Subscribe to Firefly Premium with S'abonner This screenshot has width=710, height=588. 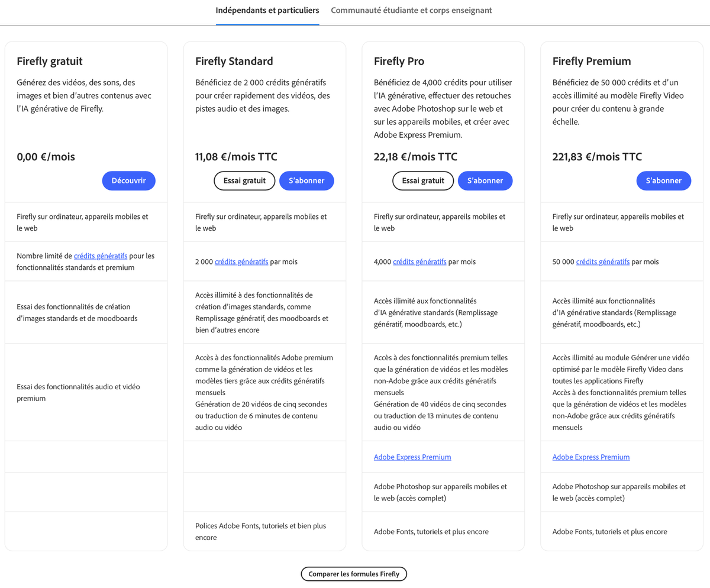[x=663, y=180]
